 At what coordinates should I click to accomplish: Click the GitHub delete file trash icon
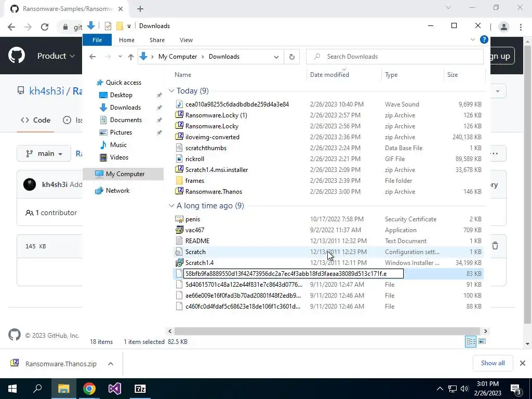(x=495, y=246)
